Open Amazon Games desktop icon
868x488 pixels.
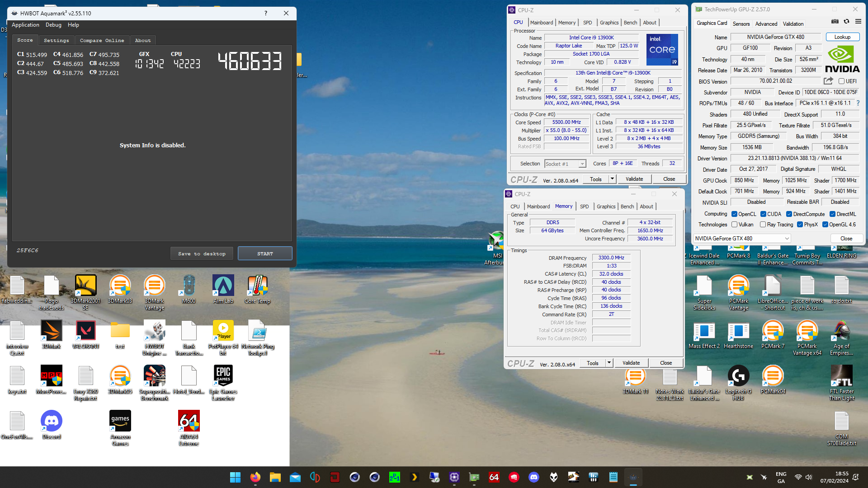click(x=120, y=427)
